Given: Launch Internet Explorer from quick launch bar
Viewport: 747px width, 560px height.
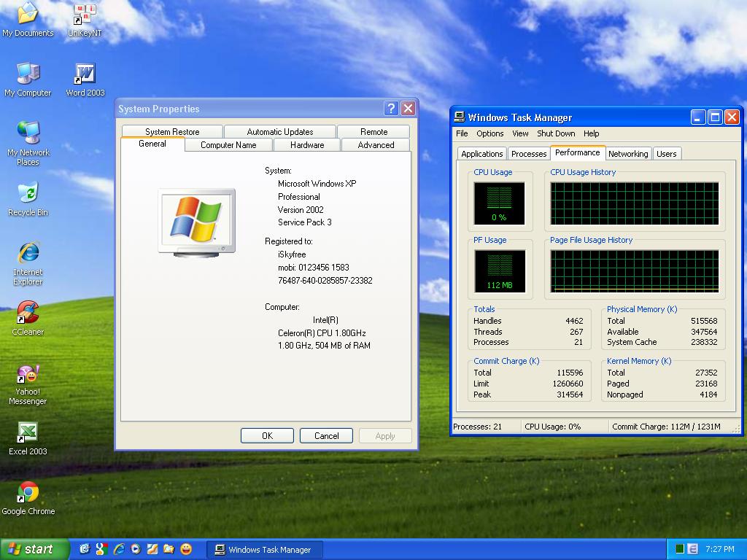Looking at the screenshot, I should 119,549.
